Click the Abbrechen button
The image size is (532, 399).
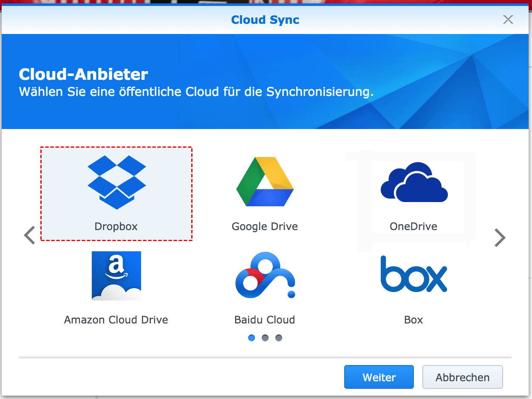tap(463, 377)
